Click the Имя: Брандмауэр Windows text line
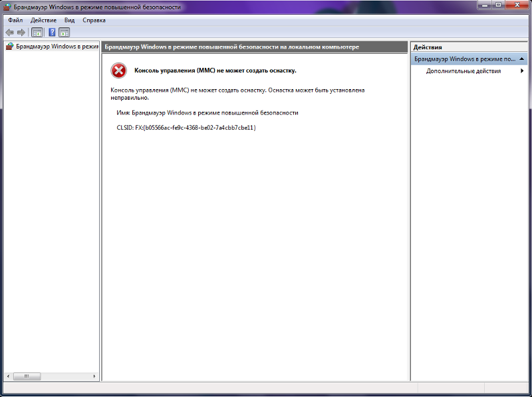Screen dimensions: 532x397 click(x=207, y=112)
